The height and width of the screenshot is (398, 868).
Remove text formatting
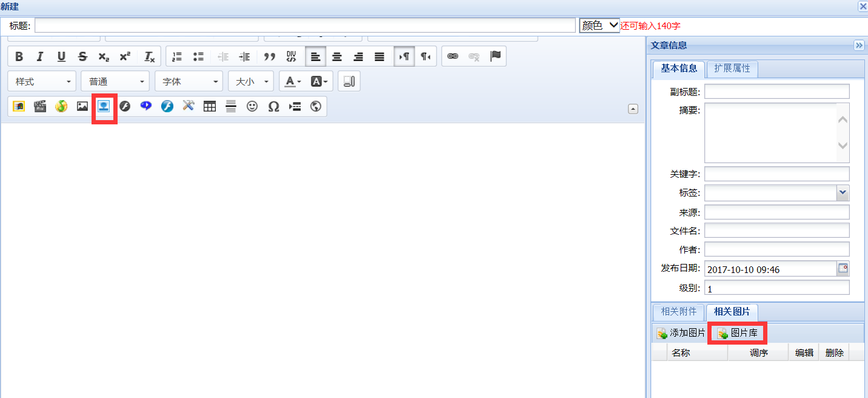(x=149, y=56)
